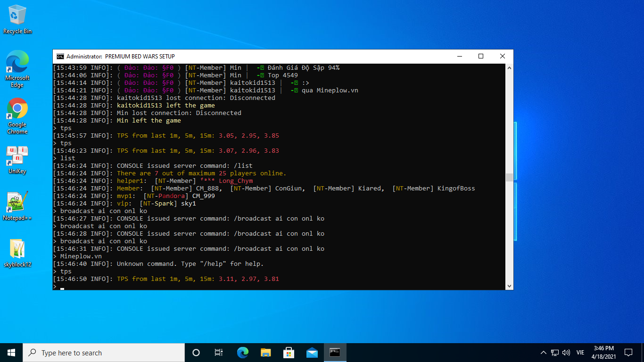Image resolution: width=644 pixels, height=362 pixels.
Task: Open the Google Chrome desktop shortcut
Action: click(x=17, y=115)
